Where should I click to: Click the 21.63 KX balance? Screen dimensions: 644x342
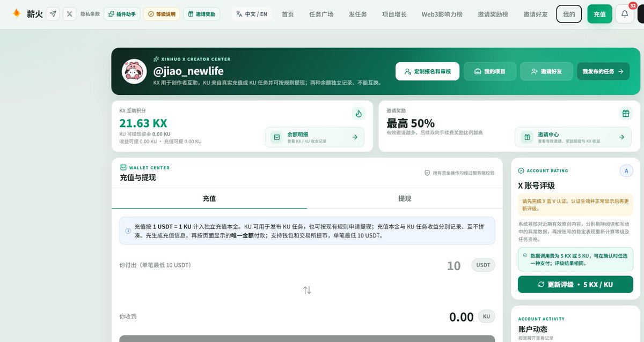pos(143,123)
